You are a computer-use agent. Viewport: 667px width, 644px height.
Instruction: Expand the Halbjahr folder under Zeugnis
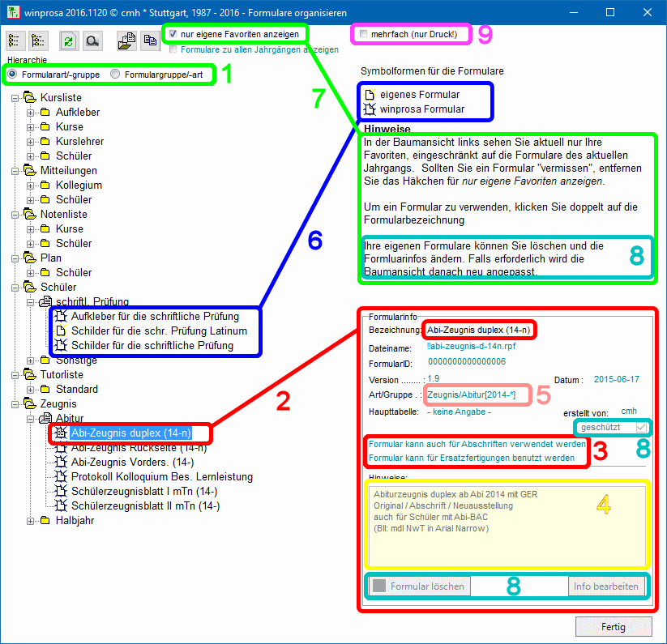point(31,521)
